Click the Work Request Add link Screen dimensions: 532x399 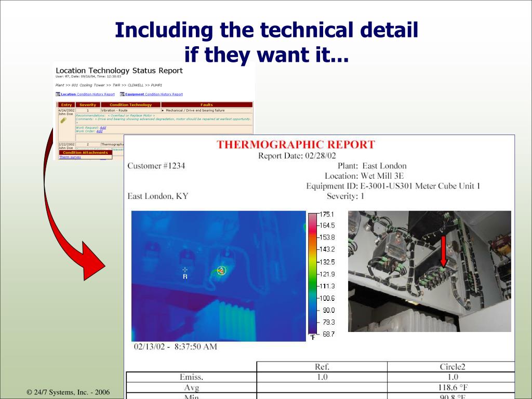pyautogui.click(x=103, y=128)
